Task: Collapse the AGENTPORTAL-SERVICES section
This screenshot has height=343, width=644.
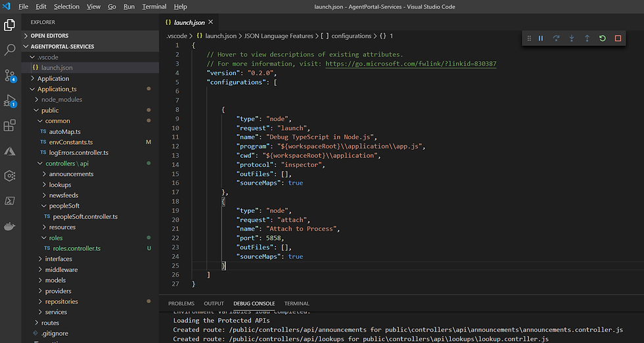Action: coord(91,47)
